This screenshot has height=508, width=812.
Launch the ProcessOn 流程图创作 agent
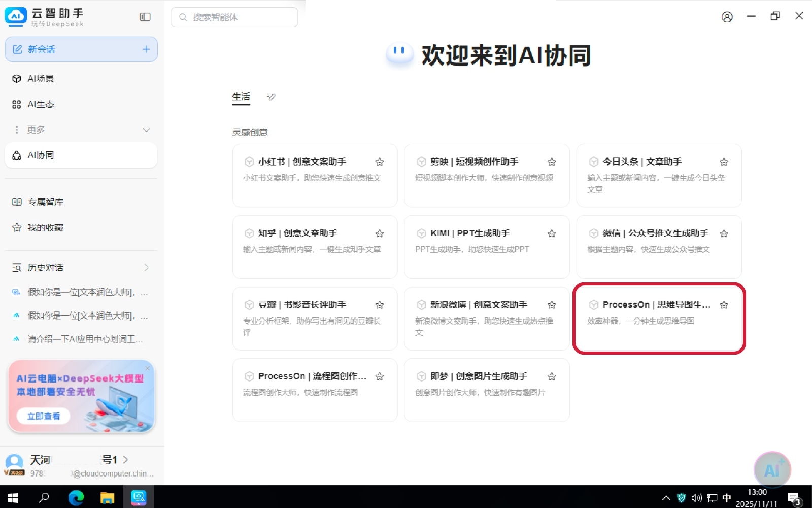point(315,390)
